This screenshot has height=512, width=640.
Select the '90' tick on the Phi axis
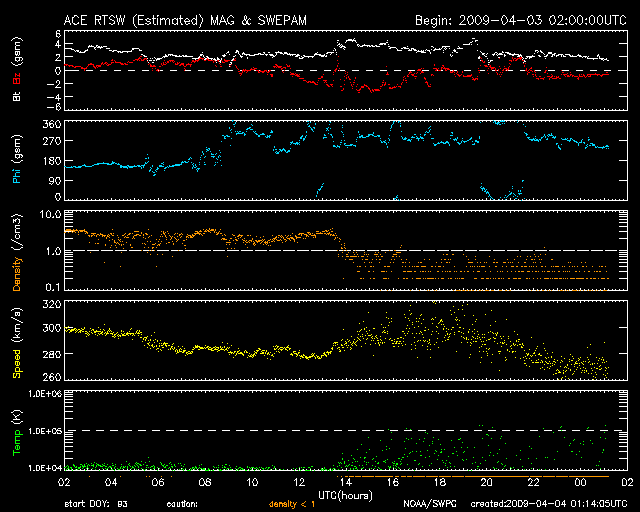pyautogui.click(x=55, y=180)
